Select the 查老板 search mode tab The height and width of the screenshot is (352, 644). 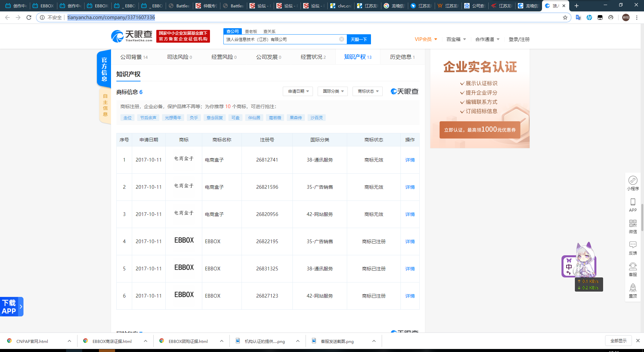tap(251, 31)
